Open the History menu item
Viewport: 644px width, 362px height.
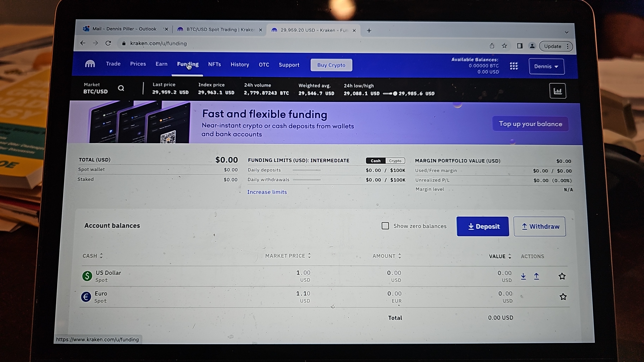coord(240,65)
